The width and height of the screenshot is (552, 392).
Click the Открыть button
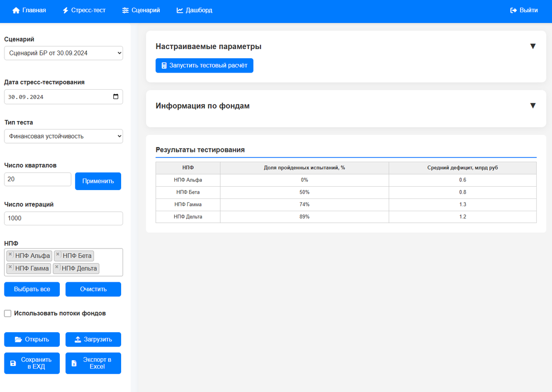pos(32,340)
